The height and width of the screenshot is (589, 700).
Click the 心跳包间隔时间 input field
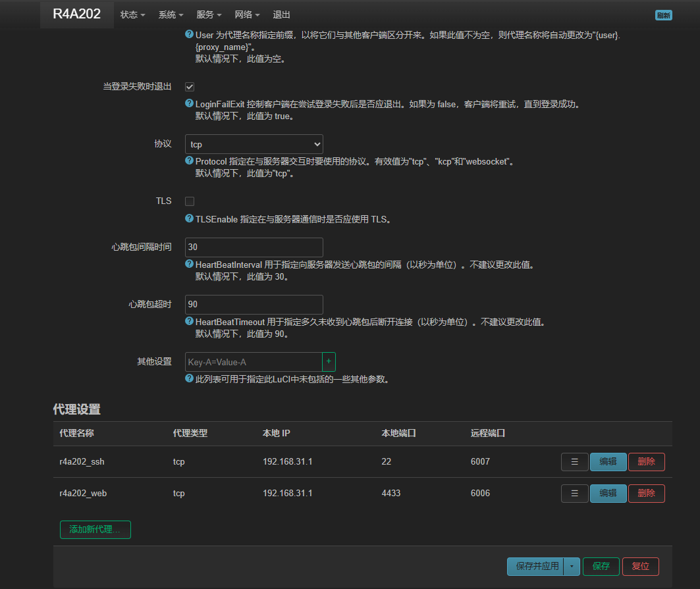click(254, 247)
